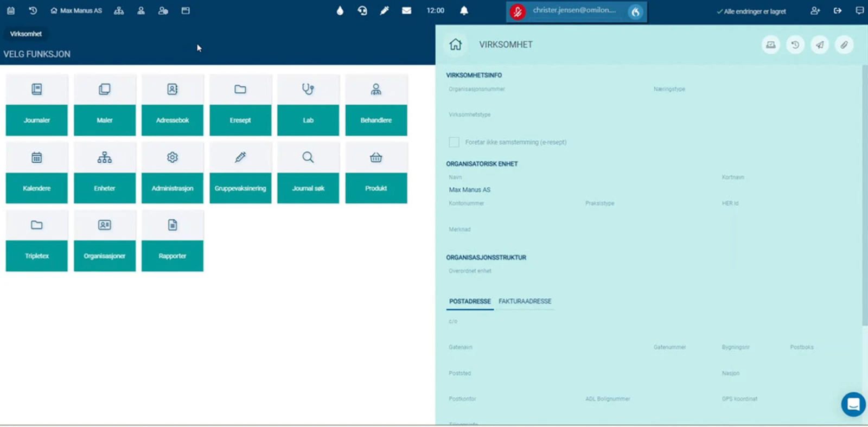This screenshot has height=427, width=868.
Task: Click the Navn field containing Max Manus AS
Action: click(581, 184)
